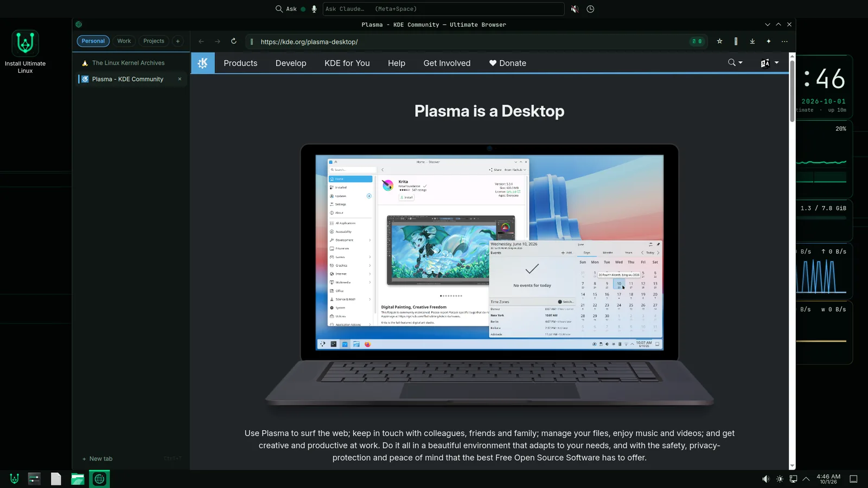Click the show desktop button

coord(853,479)
